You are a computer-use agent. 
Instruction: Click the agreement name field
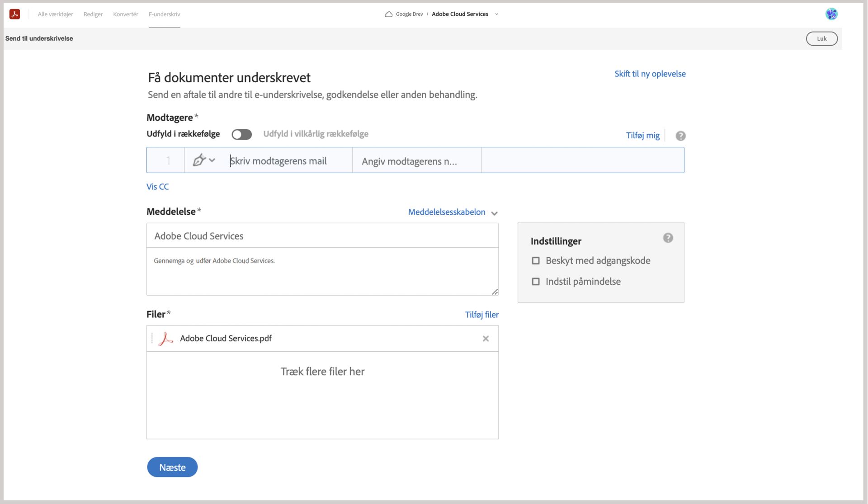click(322, 236)
